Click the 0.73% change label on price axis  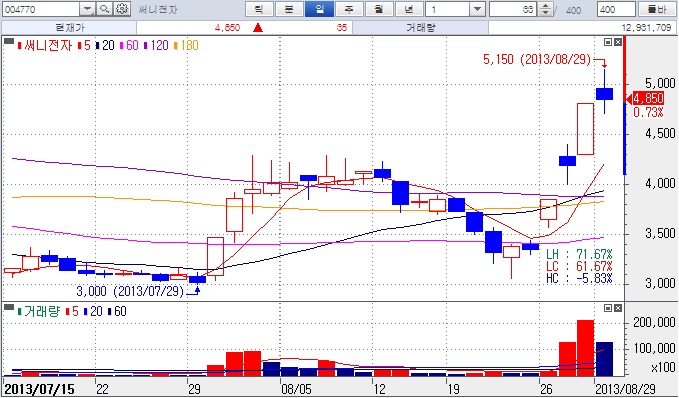(648, 113)
